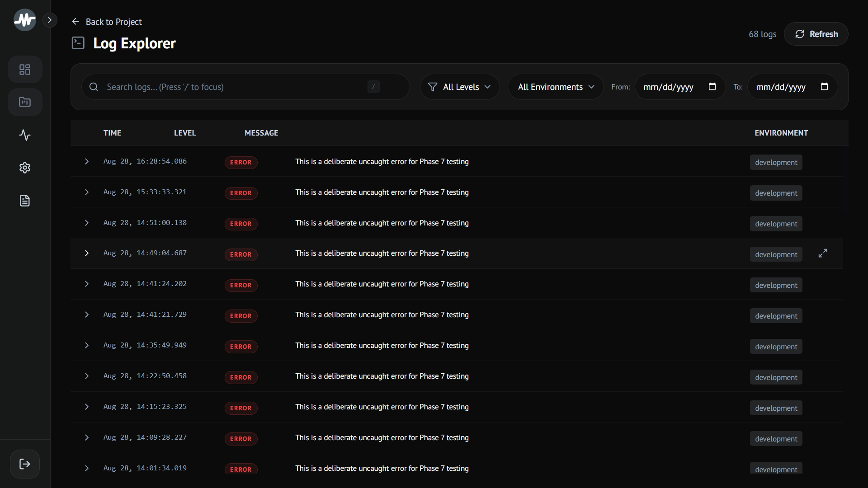Screen dimensions: 868x488
Task: Click timestamp Aug 28, 14:15:23.325
Action: coord(145,407)
